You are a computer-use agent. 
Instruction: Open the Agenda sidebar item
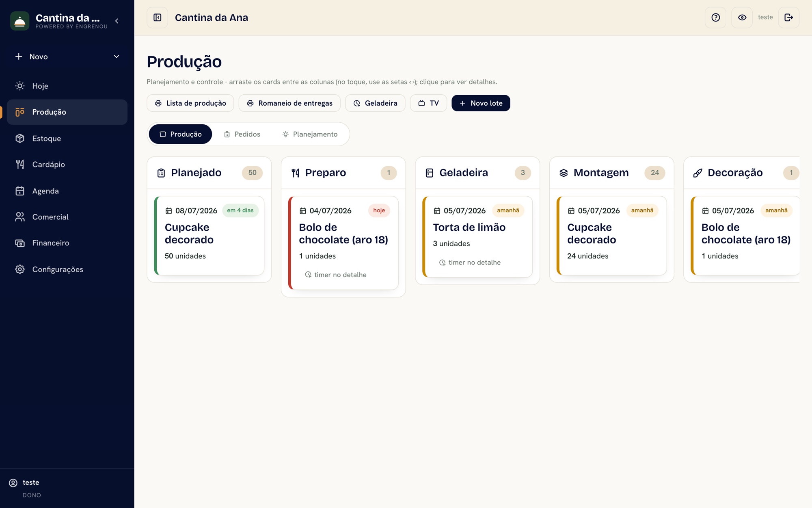[67, 191]
